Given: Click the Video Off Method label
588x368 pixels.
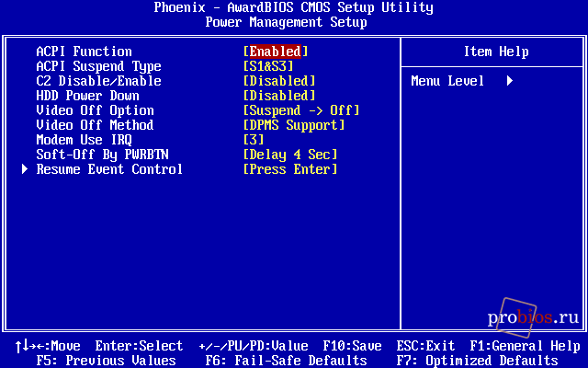Looking at the screenshot, I should tap(95, 125).
